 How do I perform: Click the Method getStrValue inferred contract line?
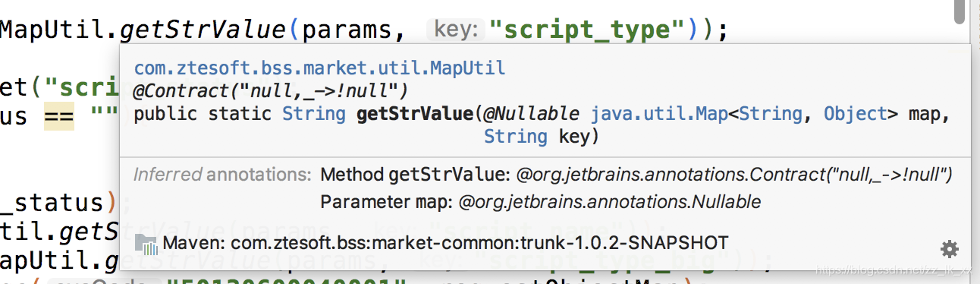coord(636,175)
